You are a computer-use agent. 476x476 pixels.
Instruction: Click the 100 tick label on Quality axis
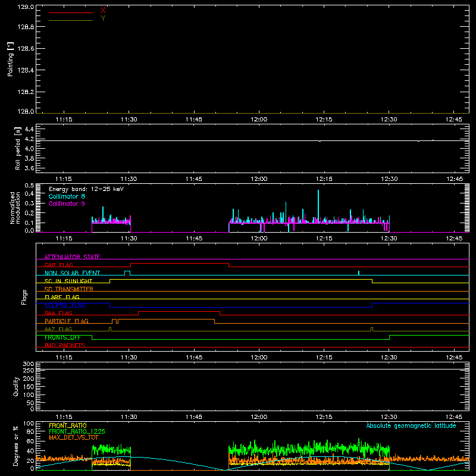click(x=29, y=394)
